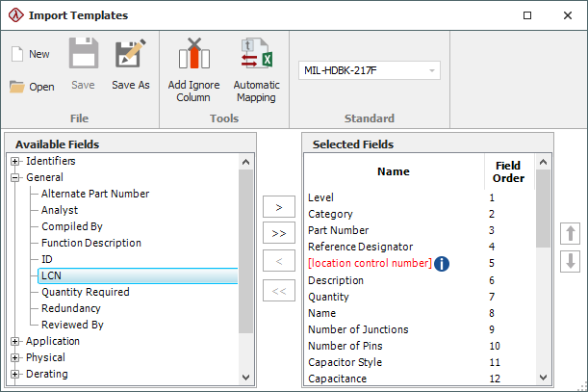The image size is (588, 392).
Task: Click the info icon beside location control number
Action: pos(442,264)
